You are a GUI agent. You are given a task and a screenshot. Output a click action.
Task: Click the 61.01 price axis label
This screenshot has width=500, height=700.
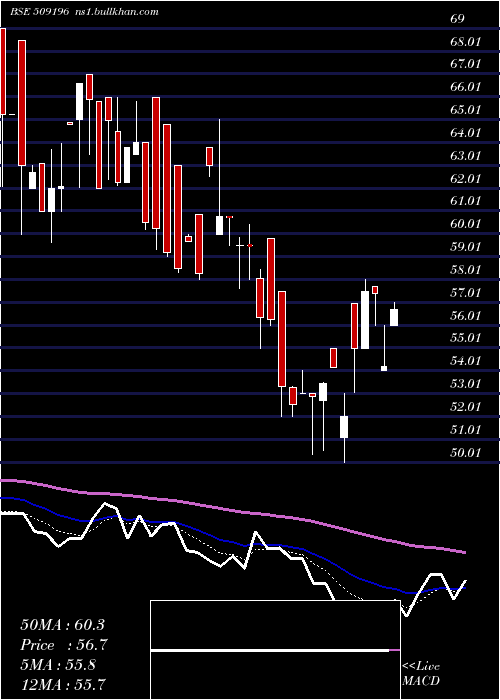(466, 201)
